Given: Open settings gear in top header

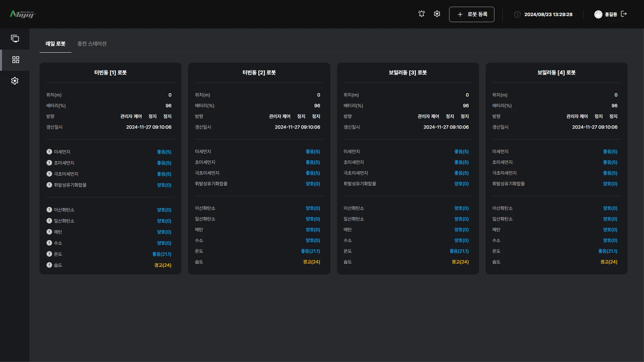Looking at the screenshot, I should coord(437,14).
